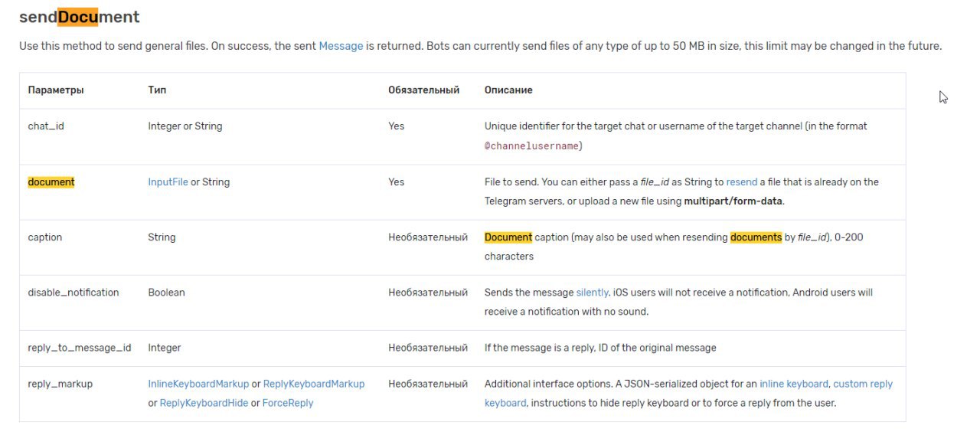The image size is (980, 435).
Task: Open the Message link in description
Action: [341, 46]
